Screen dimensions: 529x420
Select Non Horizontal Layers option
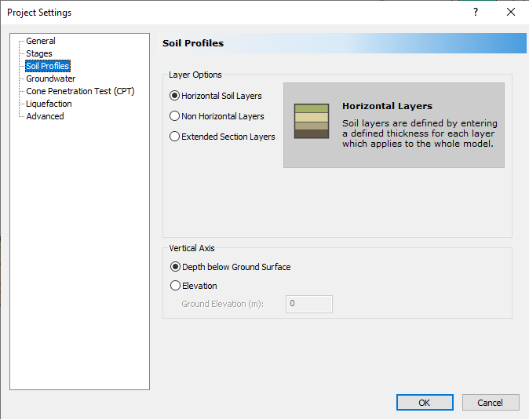(x=175, y=116)
